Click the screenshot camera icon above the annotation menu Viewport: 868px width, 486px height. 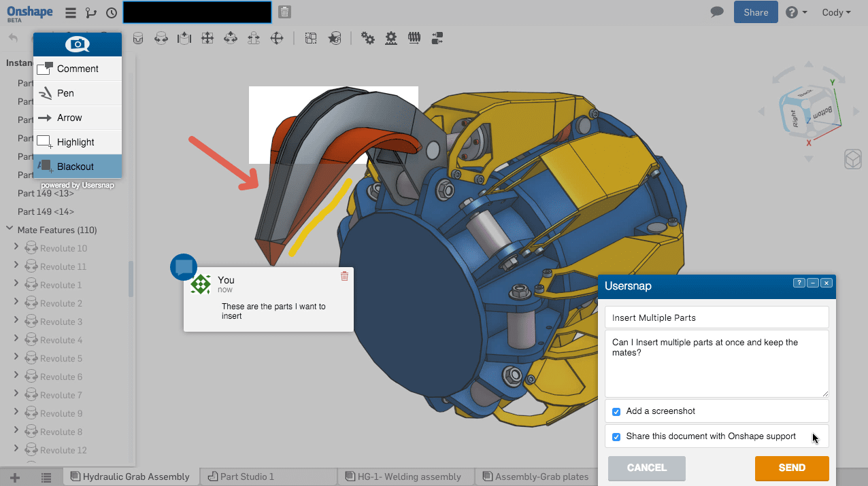click(77, 43)
